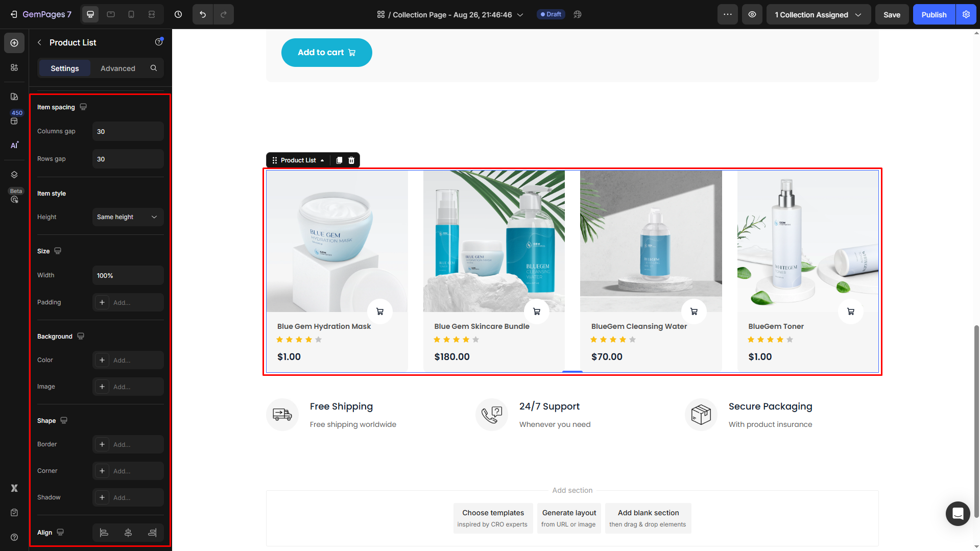This screenshot has height=551, width=980.
Task: Open the AI assistant sidebar icon
Action: click(x=14, y=145)
